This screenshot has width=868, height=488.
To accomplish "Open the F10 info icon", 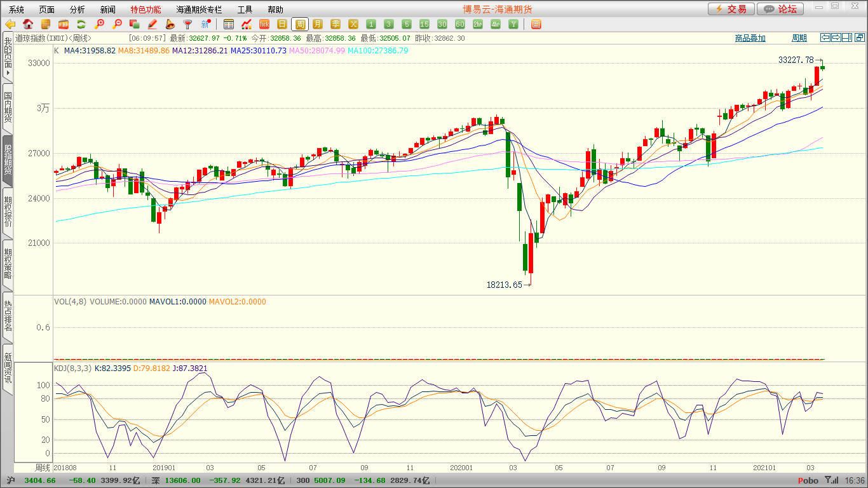I will [64, 24].
